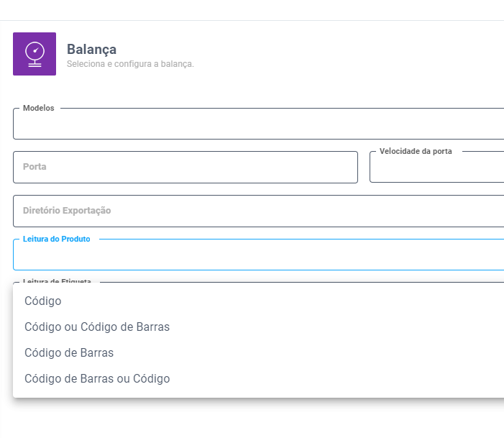This screenshot has width=504, height=438.
Task: Click the Leitura do Produto combo box
Action: (x=259, y=257)
